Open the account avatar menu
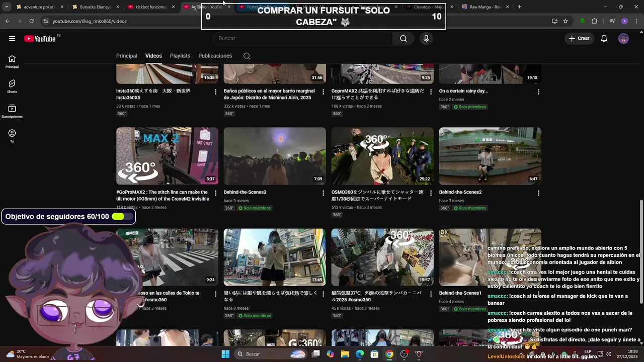The width and height of the screenshot is (644, 362). point(623,39)
